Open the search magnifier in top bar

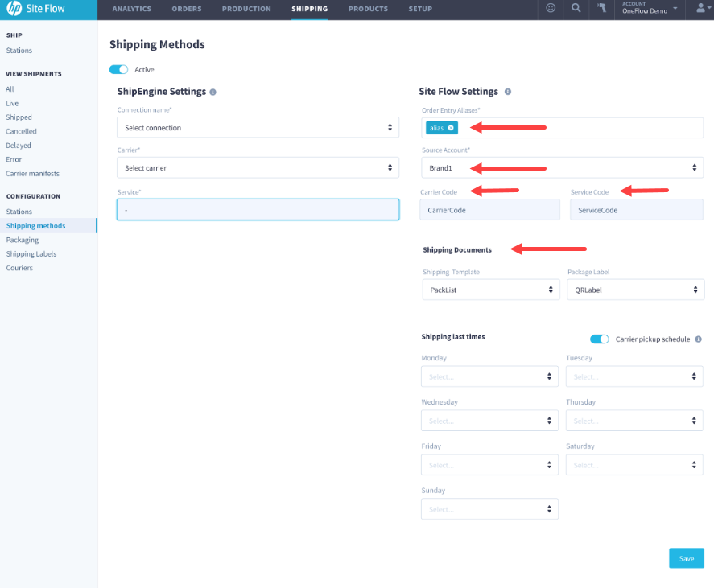point(576,8)
